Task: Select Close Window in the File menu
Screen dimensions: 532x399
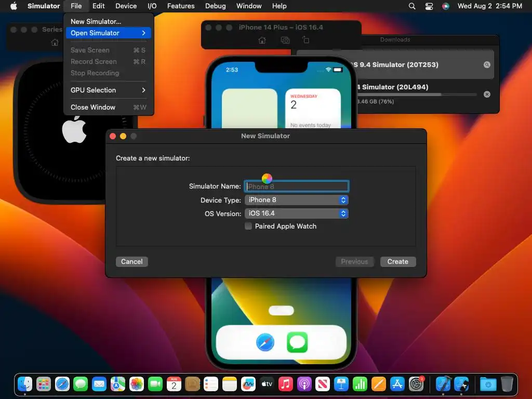Action: coord(109,107)
